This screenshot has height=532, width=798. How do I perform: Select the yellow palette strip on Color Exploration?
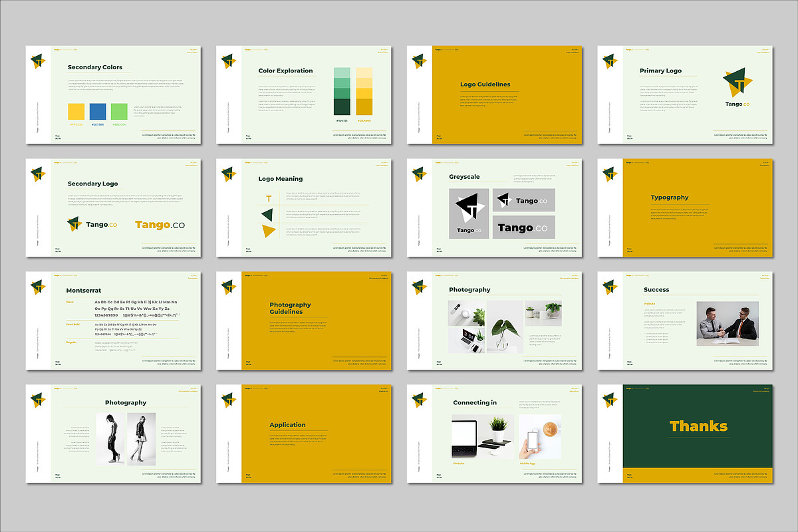click(364, 91)
